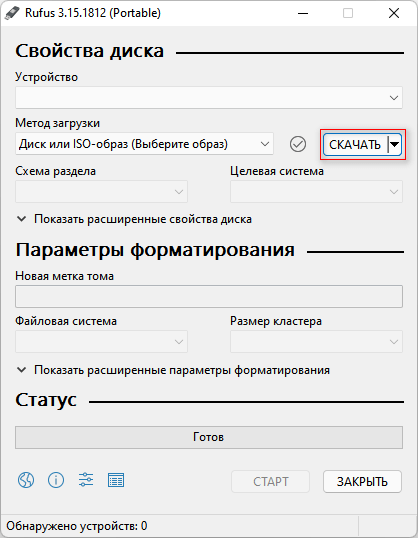Open the Схема раздела dropdown
This screenshot has height=538, width=418.
pyautogui.click(x=102, y=191)
